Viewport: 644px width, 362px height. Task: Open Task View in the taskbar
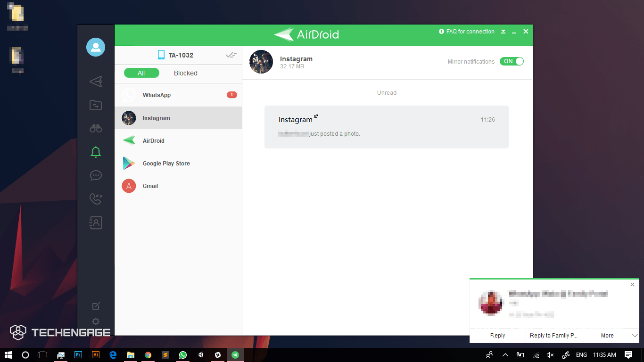tap(42, 355)
